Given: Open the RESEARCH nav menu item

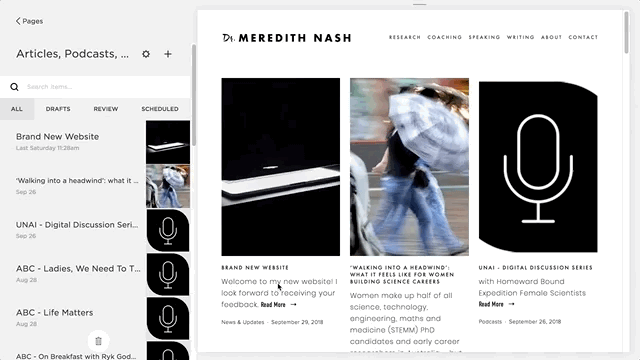Looking at the screenshot, I should click(404, 37).
